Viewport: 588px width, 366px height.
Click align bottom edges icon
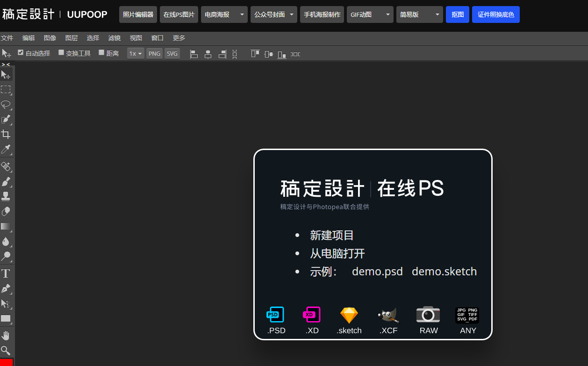coord(282,54)
